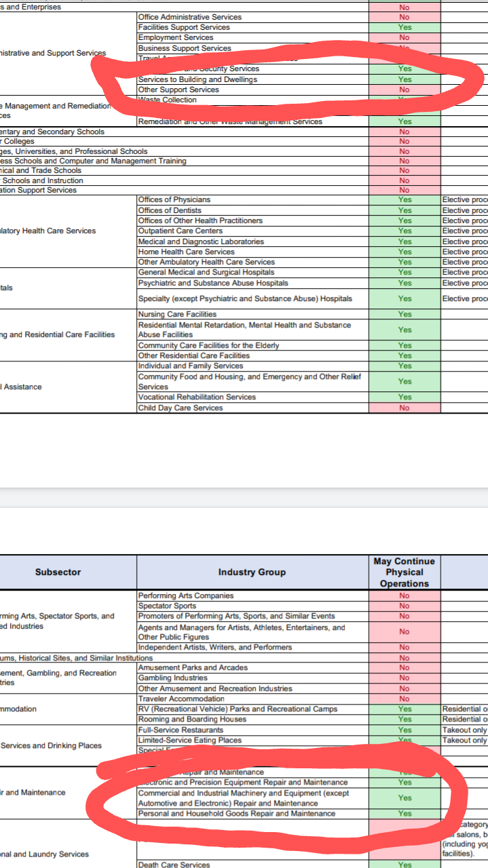Screen dimensions: 488x868
Task: Click Universities, and Professional Schools row
Action: [x=184, y=151]
